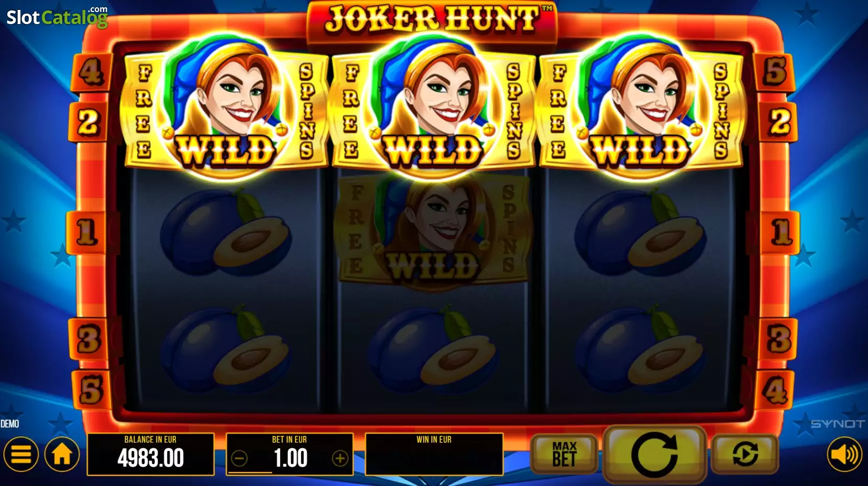Image resolution: width=868 pixels, height=486 pixels.
Task: Decrease the bet with minus icon
Action: [x=239, y=459]
